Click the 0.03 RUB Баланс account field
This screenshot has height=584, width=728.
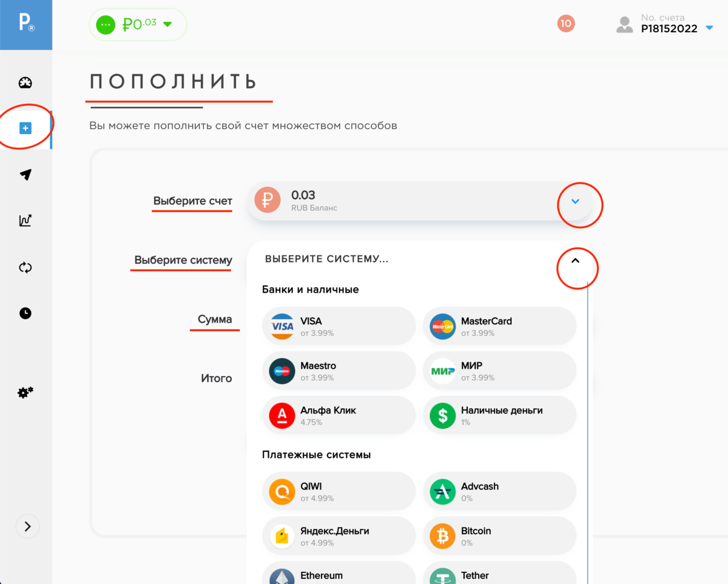tap(419, 201)
